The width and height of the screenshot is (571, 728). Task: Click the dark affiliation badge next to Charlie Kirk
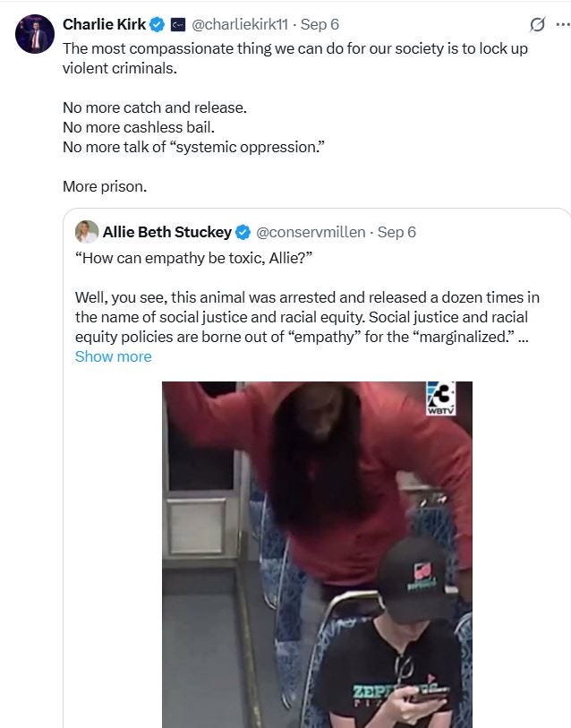tap(178, 24)
